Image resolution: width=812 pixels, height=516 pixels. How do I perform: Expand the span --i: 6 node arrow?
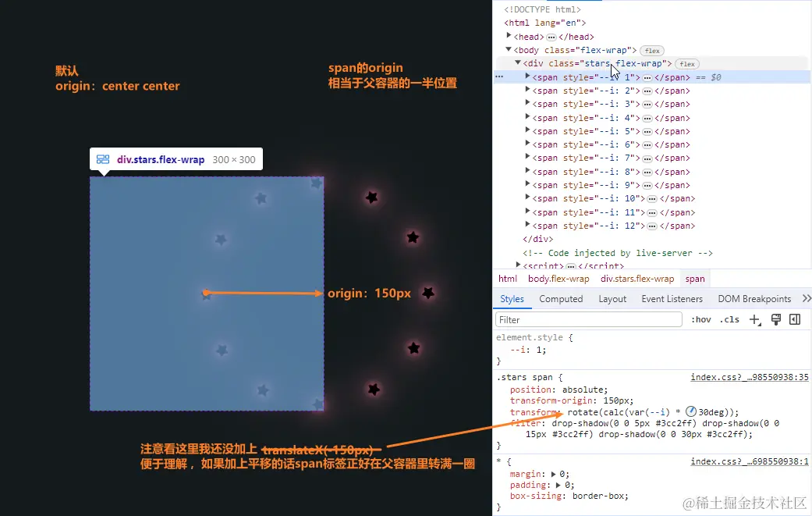(x=528, y=144)
